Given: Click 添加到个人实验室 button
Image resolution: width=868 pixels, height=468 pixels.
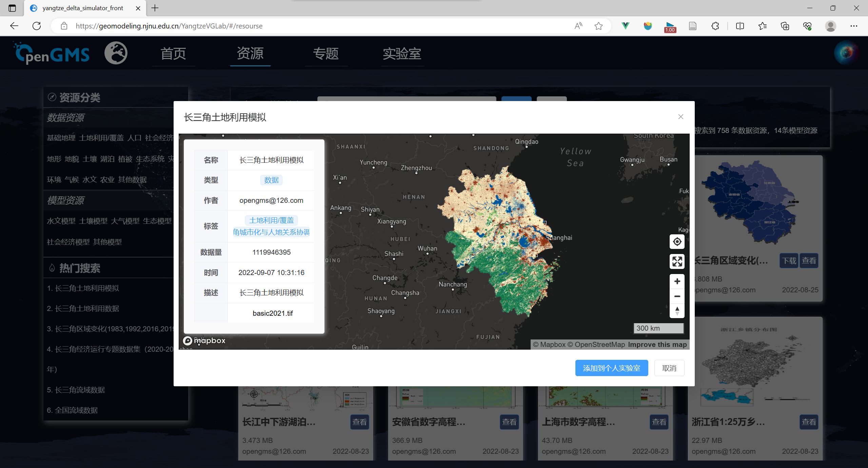Looking at the screenshot, I should coord(611,368).
